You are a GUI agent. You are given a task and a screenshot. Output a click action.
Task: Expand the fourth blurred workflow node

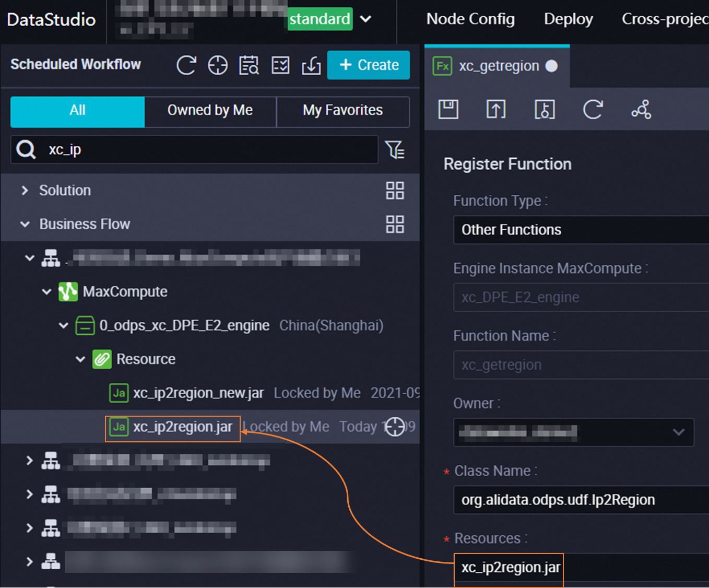(x=30, y=528)
